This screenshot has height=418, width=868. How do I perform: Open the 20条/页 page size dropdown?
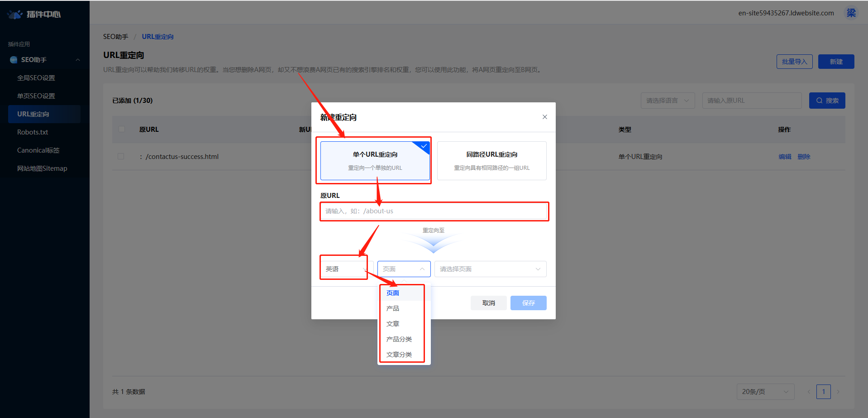coord(765,392)
